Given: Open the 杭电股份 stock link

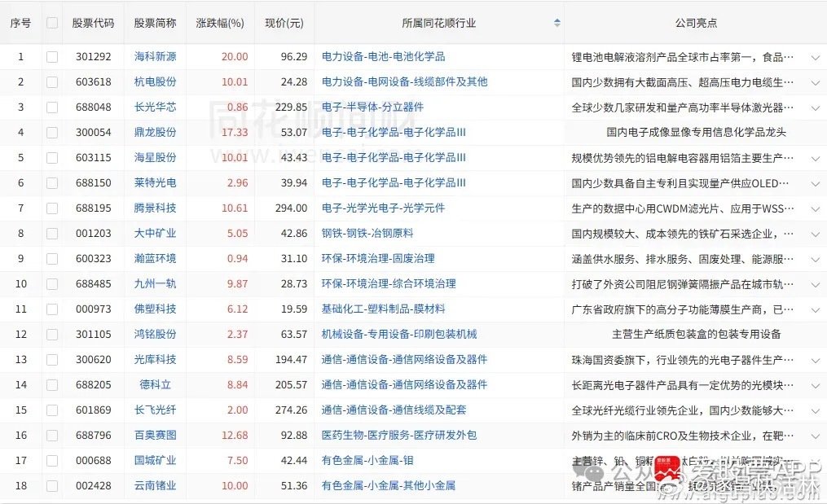Looking at the screenshot, I should [155, 81].
